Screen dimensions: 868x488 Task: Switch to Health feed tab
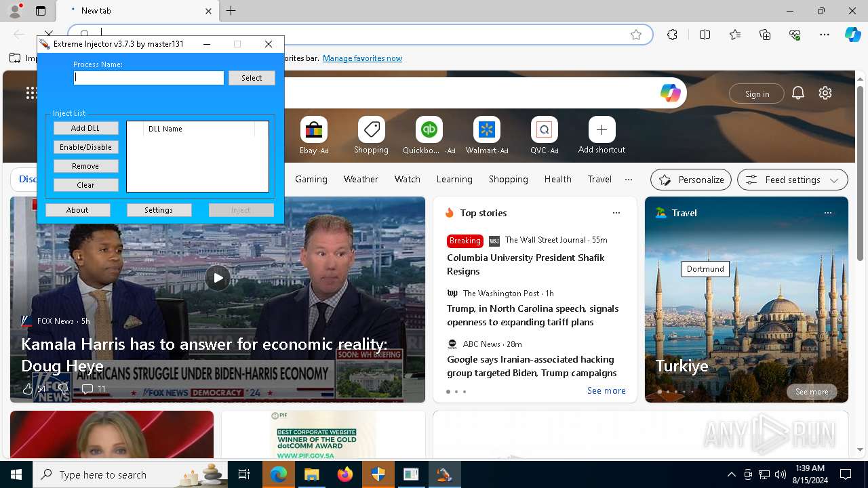pos(557,180)
